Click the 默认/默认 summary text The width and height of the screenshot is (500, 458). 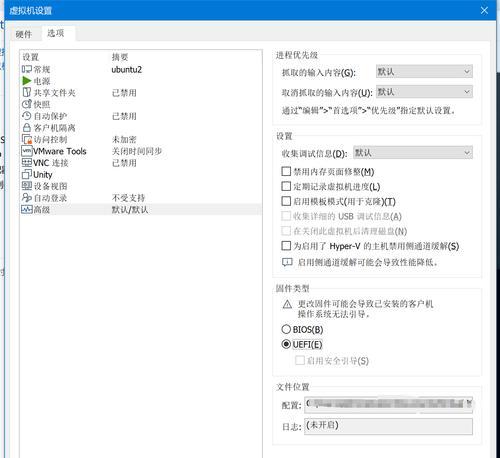coord(130,210)
